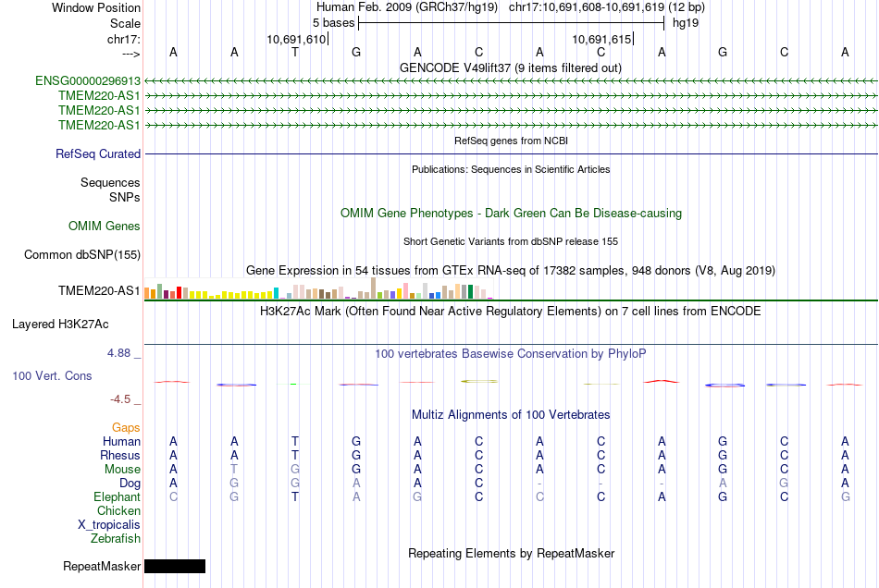Click the light T base in Mouse row
Screen dimensions: 879x588
click(234, 470)
